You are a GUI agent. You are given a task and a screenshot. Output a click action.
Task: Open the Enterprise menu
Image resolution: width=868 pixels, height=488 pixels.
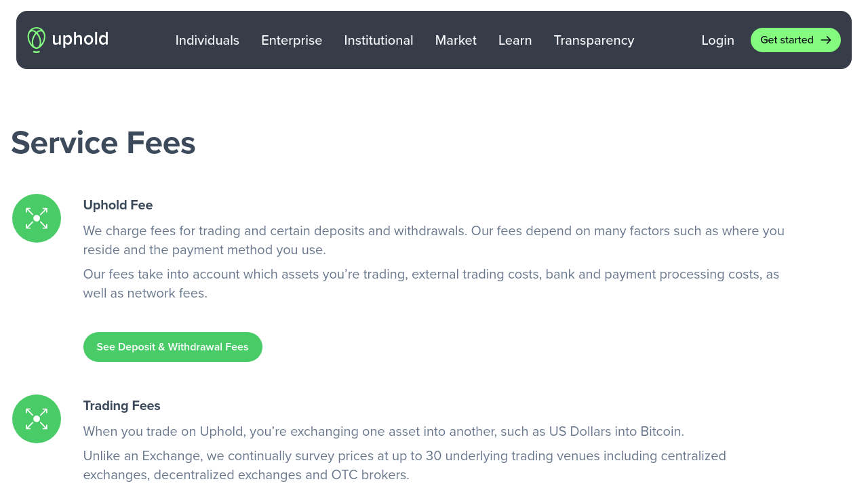(x=292, y=41)
